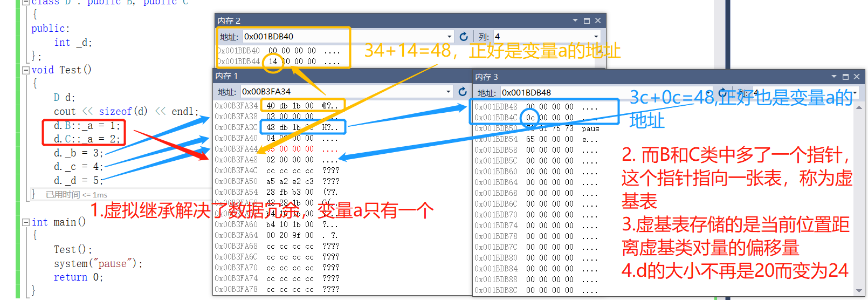
Task: Select row 0x001BDB8C in 内存 3
Action: click(x=537, y=290)
